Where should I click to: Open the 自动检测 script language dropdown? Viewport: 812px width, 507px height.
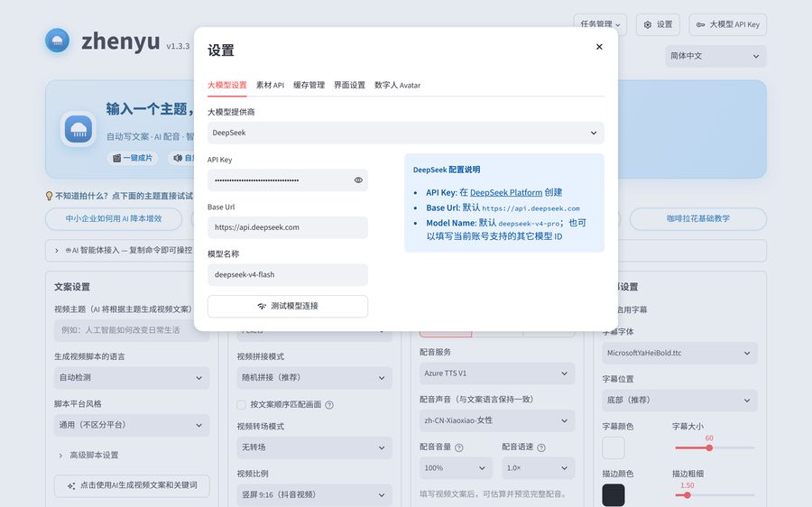click(x=132, y=377)
